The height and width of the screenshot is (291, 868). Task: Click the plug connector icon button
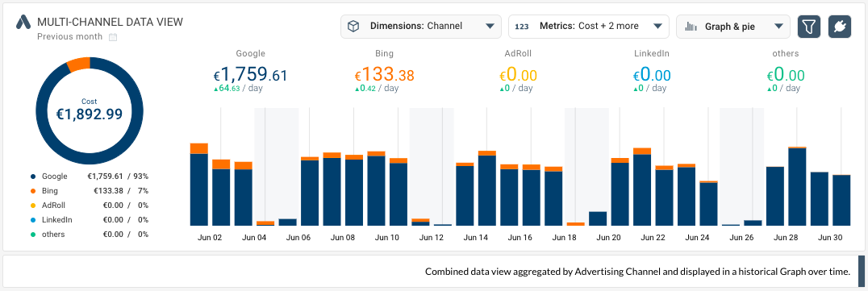click(840, 27)
